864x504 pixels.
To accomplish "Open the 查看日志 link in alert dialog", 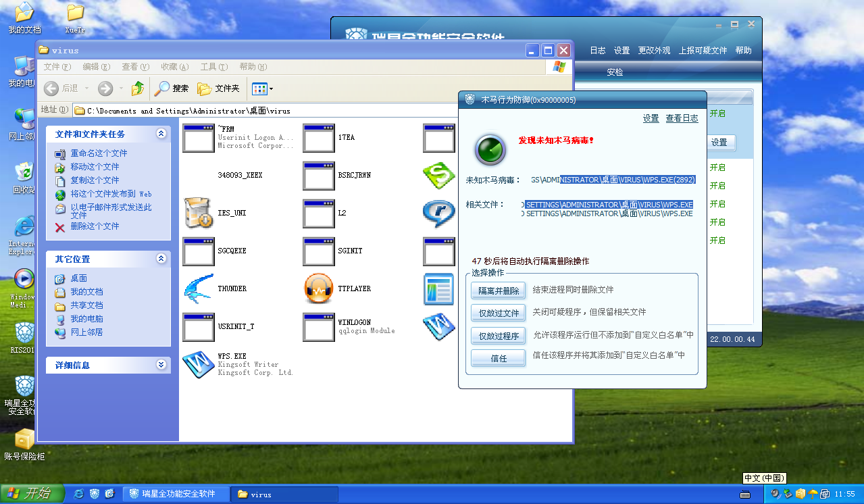I will pyautogui.click(x=682, y=118).
